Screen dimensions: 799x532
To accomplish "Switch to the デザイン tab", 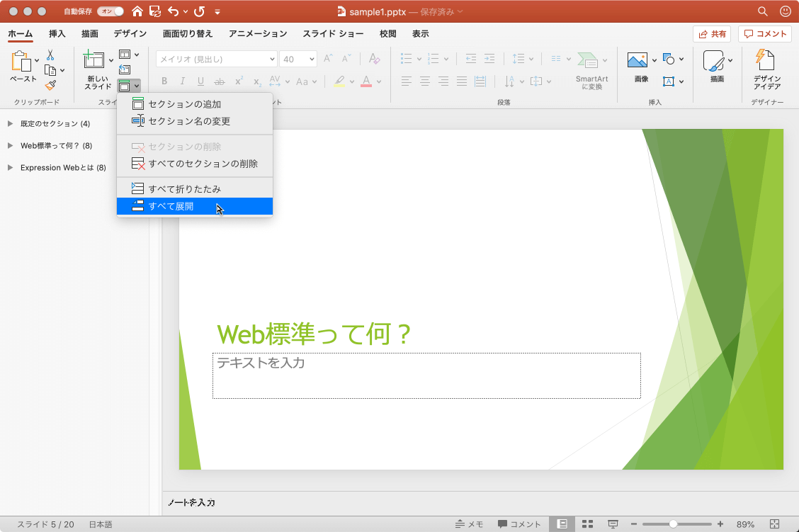I will click(x=130, y=33).
